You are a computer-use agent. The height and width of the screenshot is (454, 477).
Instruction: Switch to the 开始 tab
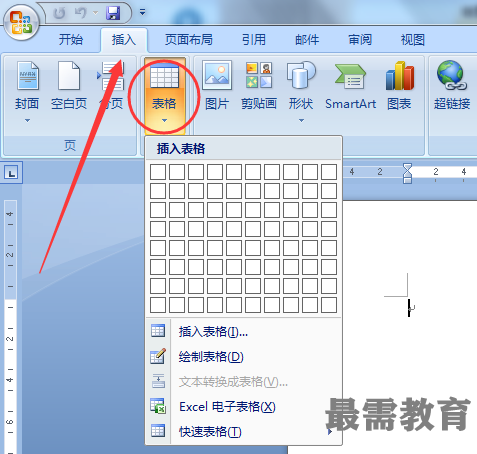[x=71, y=40]
